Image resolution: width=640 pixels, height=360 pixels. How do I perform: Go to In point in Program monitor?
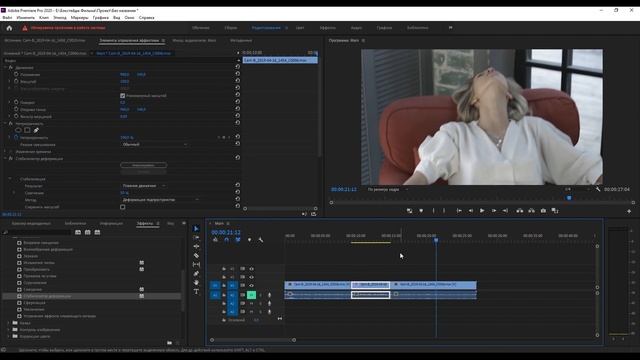coord(459,211)
